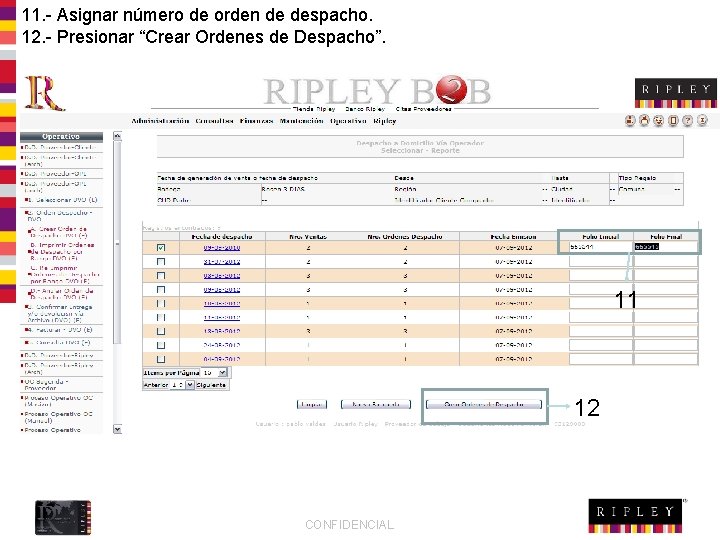This screenshot has height=540, width=720.
Task: Open the 04-09-2012 dispatch date link
Action: 222,359
